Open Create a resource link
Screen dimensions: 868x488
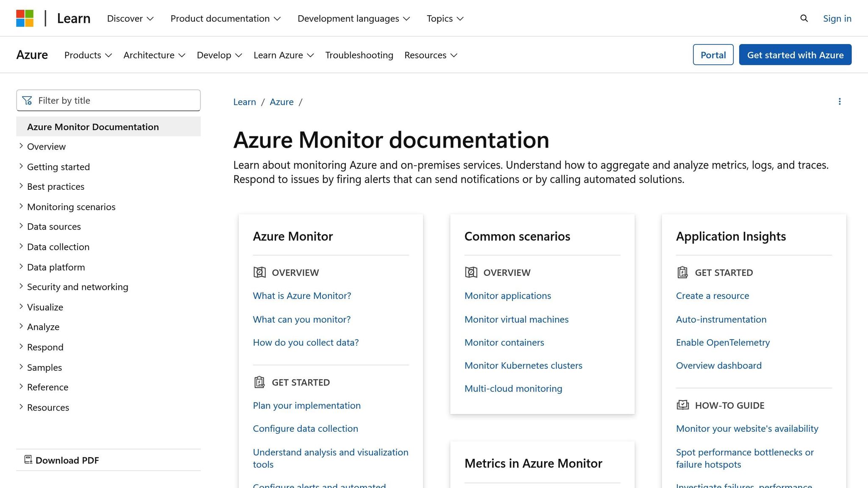(712, 296)
